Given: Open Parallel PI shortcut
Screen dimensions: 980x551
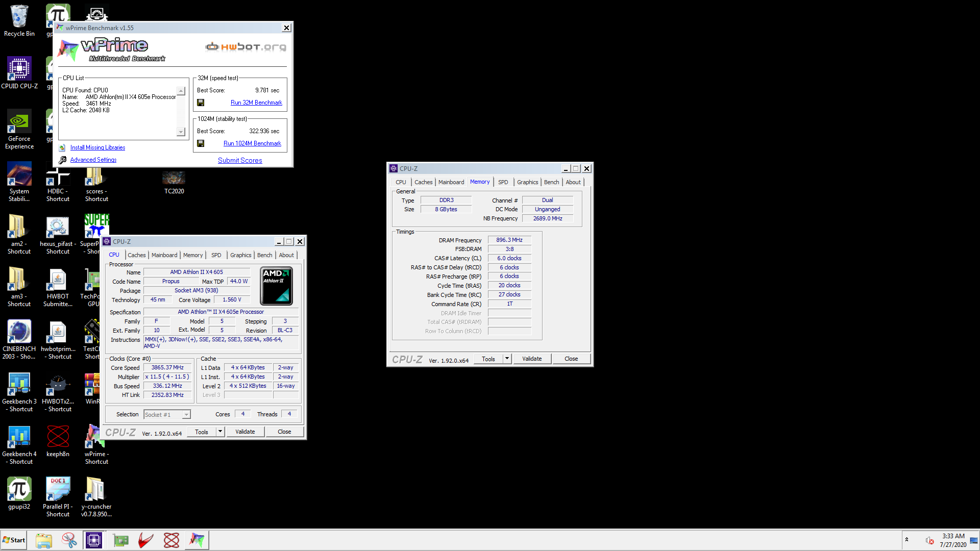Looking at the screenshot, I should click(58, 497).
